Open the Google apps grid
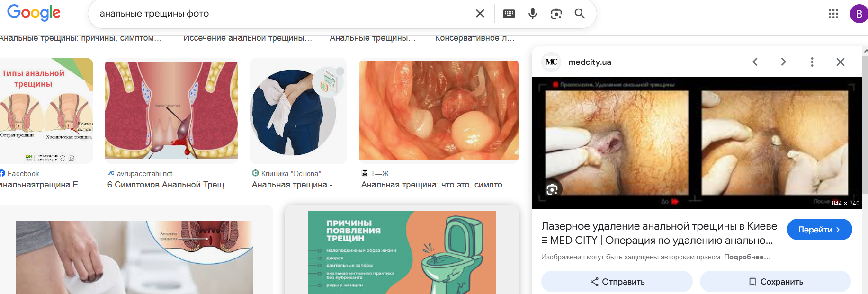The width and height of the screenshot is (868, 294). [833, 14]
